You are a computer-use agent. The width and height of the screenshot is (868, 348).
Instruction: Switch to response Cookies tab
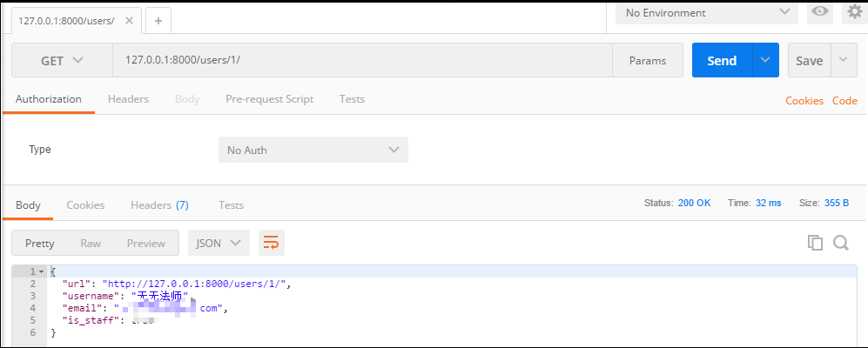click(85, 205)
